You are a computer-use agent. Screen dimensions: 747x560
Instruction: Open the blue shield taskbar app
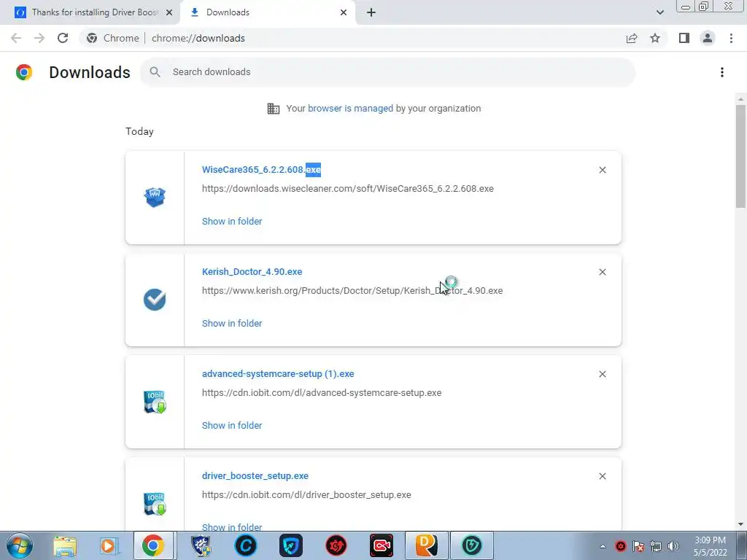coord(290,545)
